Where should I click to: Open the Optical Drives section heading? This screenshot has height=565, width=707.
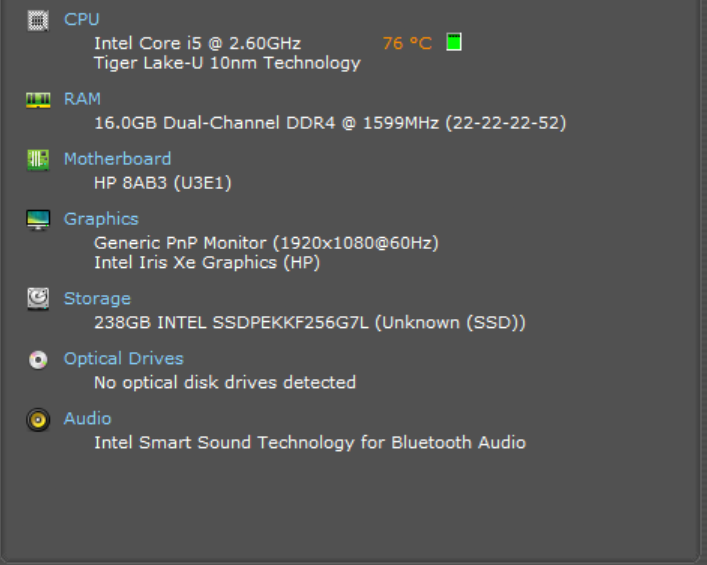(123, 359)
